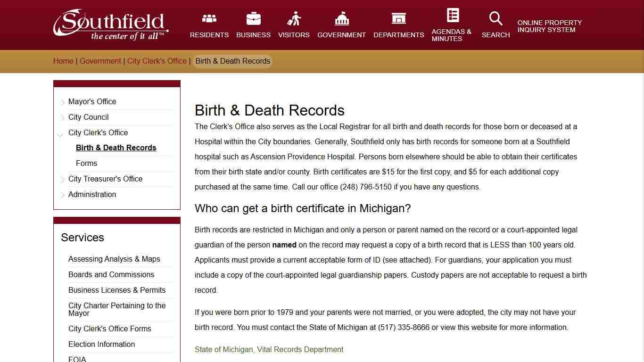Screen dimensions: 644x362
Task: Click the Government building icon
Action: [x=341, y=18]
